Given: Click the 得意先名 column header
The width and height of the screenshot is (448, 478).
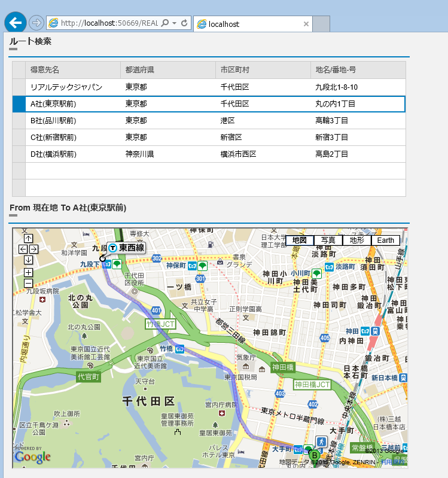Looking at the screenshot, I should (73, 70).
